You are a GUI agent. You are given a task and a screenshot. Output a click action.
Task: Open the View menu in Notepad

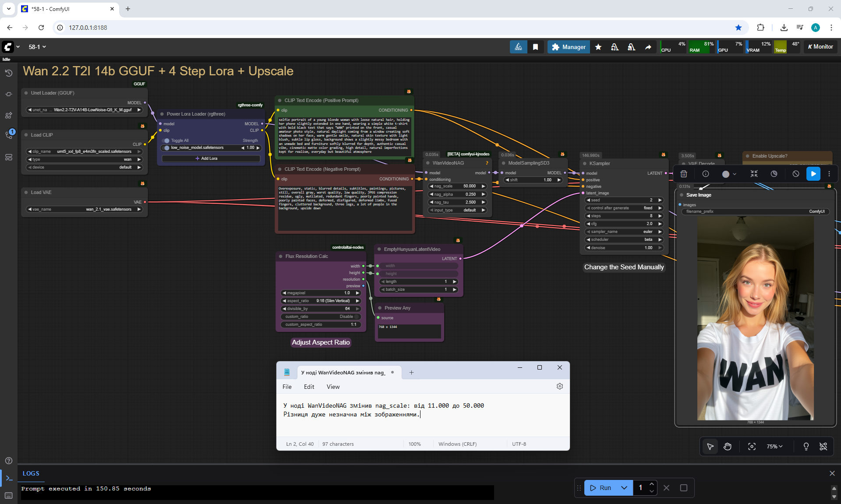tap(333, 387)
